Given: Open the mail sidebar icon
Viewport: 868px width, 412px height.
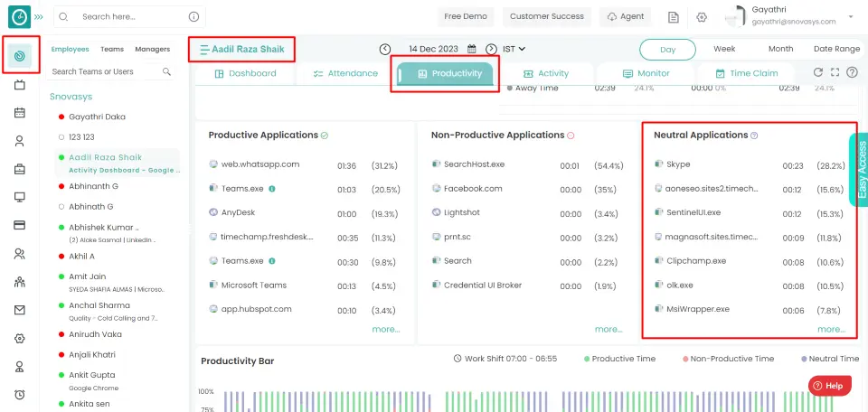Looking at the screenshot, I should pyautogui.click(x=20, y=310).
